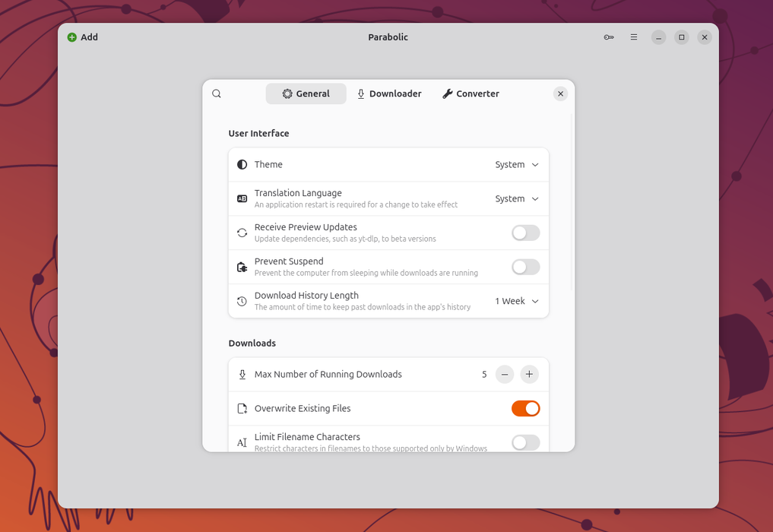Click the green Add plus icon
Screen dimensions: 773x532
tap(72, 37)
